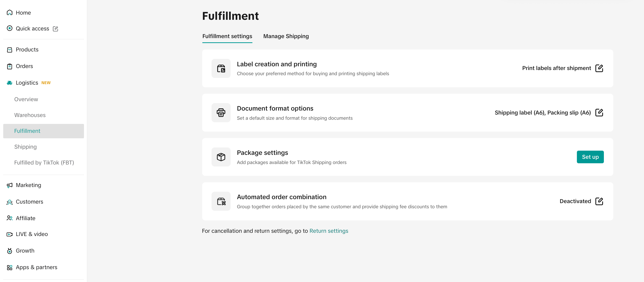Screen dimensions: 644x282
Task: Edit the Automated order combination setting
Action: [x=599, y=201]
